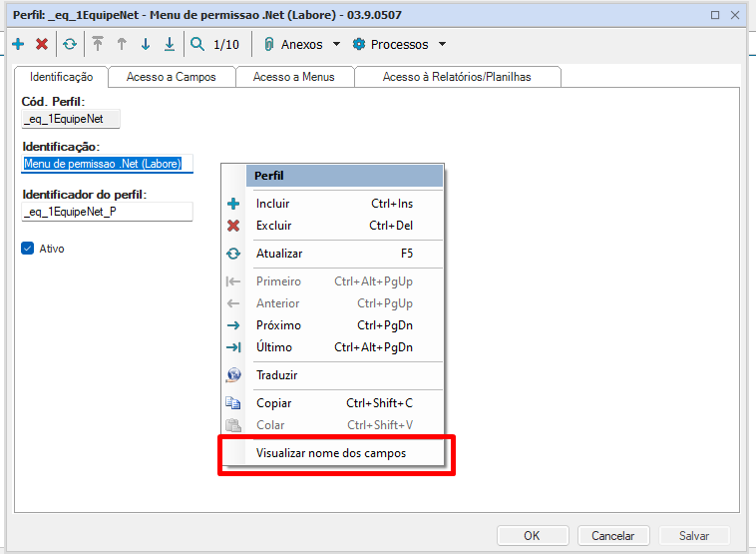Maximize the Perfil window
756x554 pixels.
coord(715,15)
